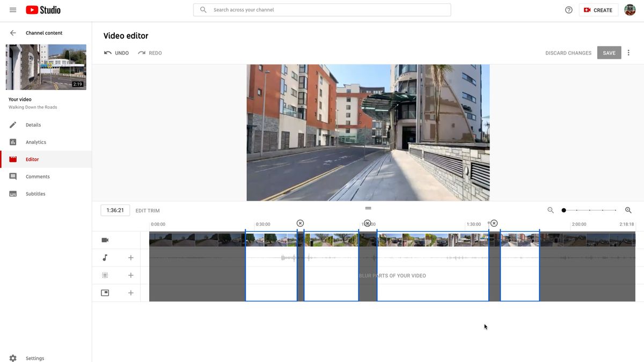
Task: Click the 1:36:21 timestamp field
Action: click(x=115, y=210)
